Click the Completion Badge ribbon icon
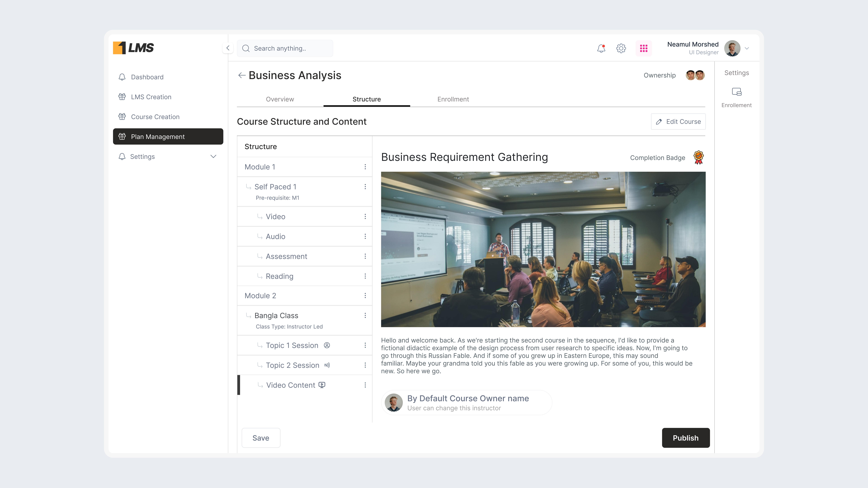 tap(698, 157)
